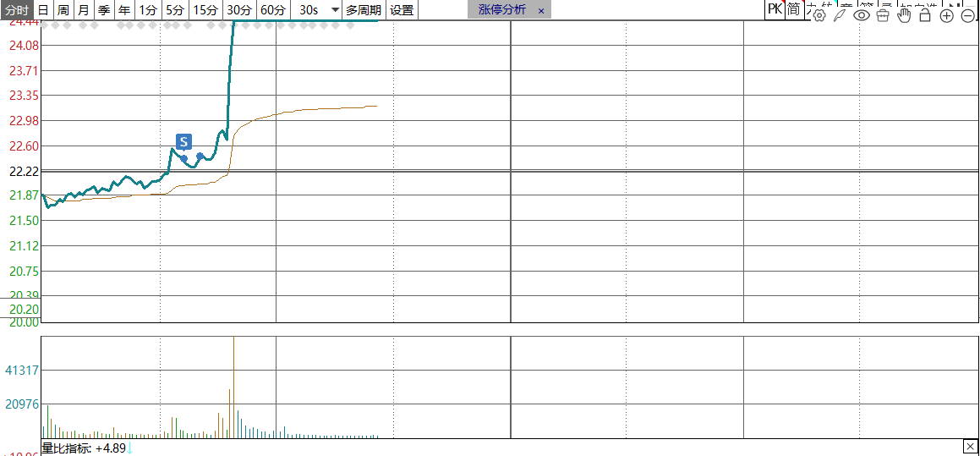Click the blue S sell marker
Viewport: 980px width, 456px height.
pos(183,141)
